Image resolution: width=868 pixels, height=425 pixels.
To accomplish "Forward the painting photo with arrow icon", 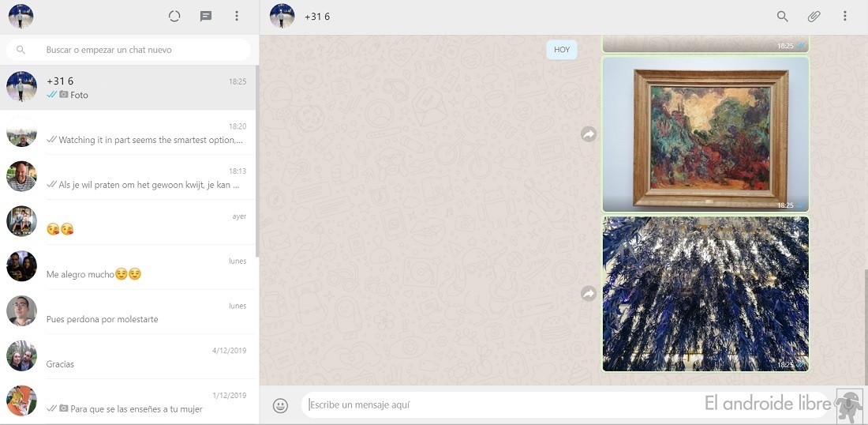I will pyautogui.click(x=588, y=134).
